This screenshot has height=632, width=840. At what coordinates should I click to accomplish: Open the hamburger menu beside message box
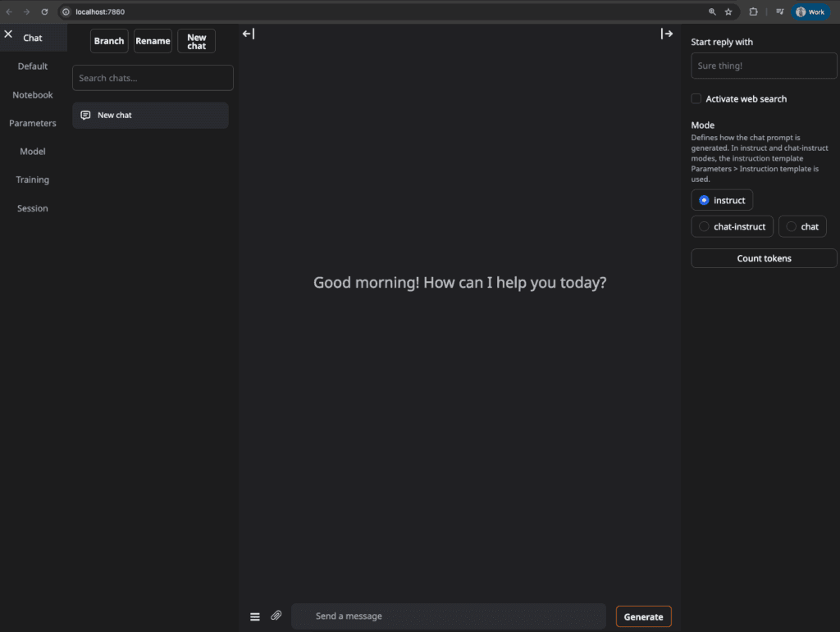pos(255,616)
